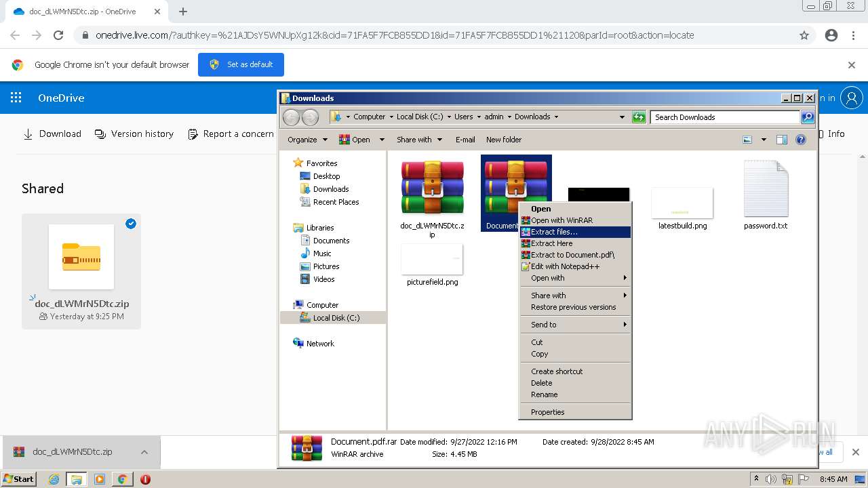Screen dimensions: 868x488
Task: Click the E-mail toolbar button
Action: (465, 140)
